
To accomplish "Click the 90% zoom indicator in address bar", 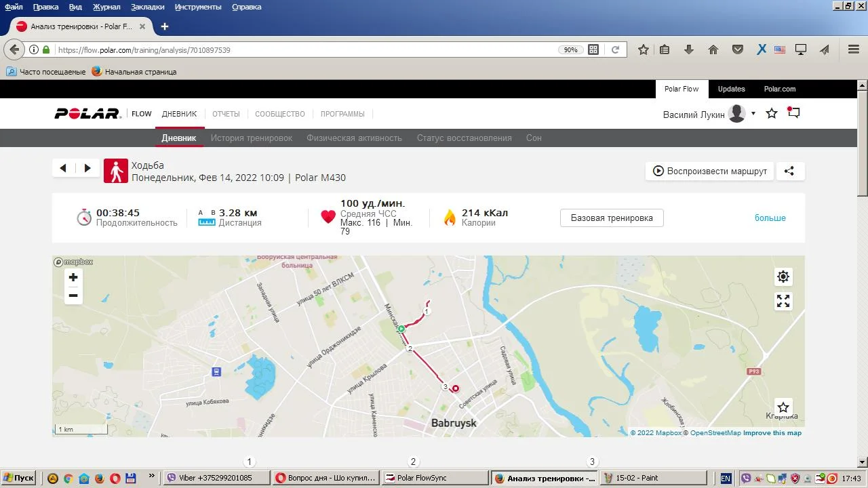I will pyautogui.click(x=570, y=49).
